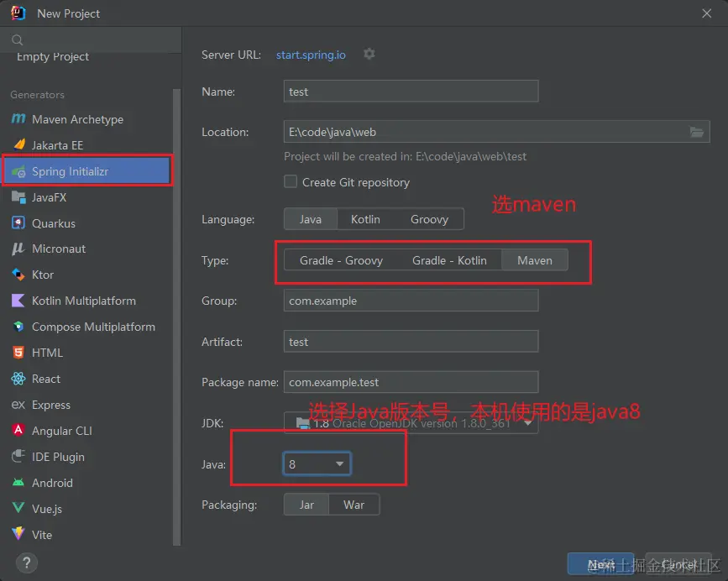This screenshot has height=581, width=728.
Task: Click the Artifact input field
Action: [411, 342]
